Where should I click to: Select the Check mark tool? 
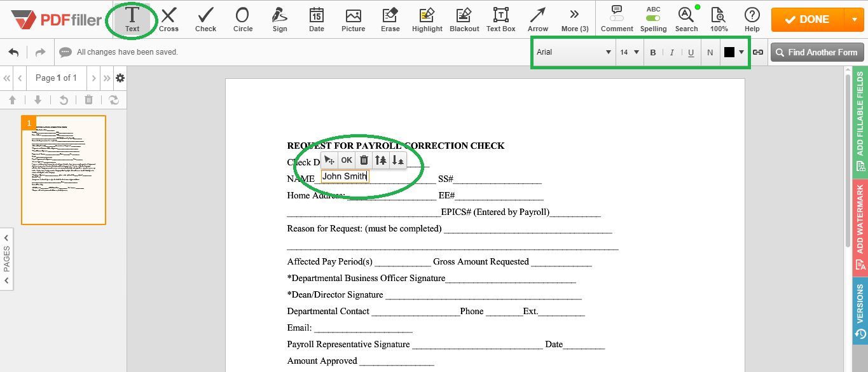[x=205, y=19]
